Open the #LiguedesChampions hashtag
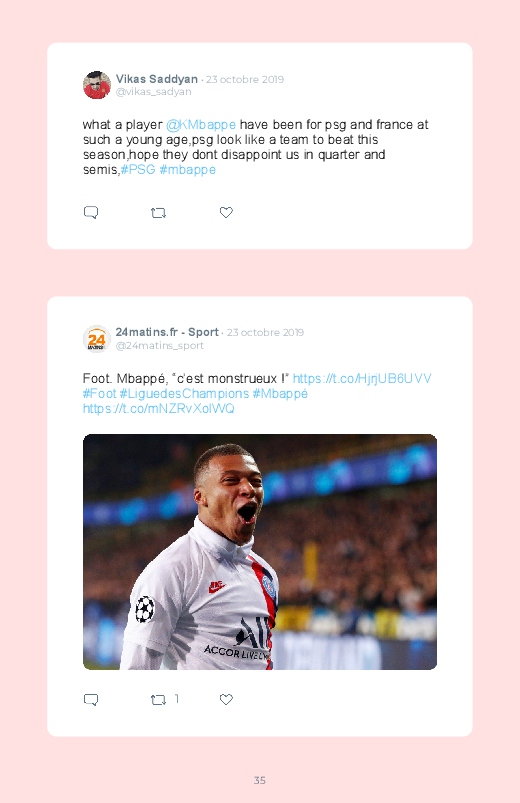 (x=184, y=393)
